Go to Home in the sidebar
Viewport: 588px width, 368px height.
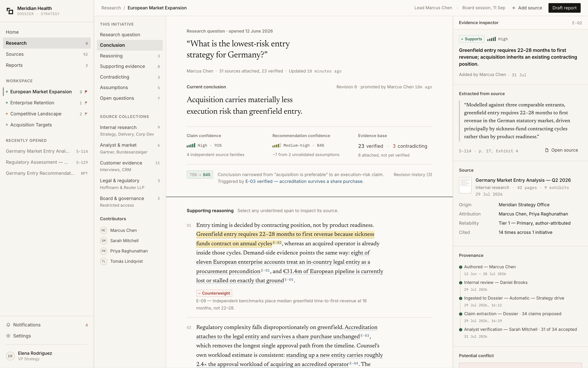(x=47, y=32)
